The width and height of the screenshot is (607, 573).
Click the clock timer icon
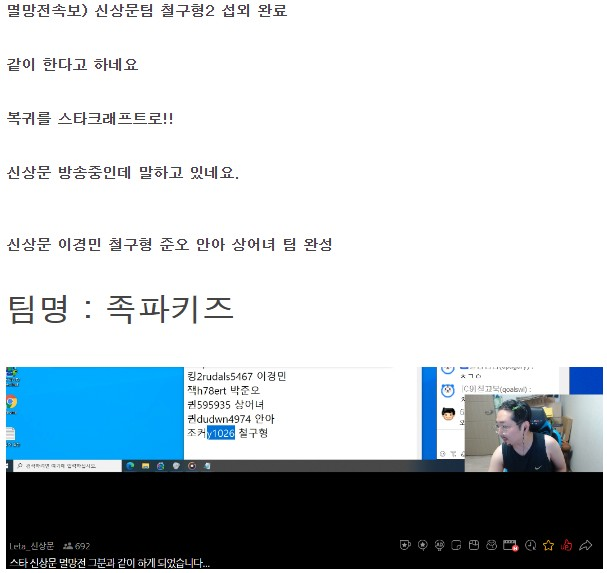pyautogui.click(x=530, y=545)
